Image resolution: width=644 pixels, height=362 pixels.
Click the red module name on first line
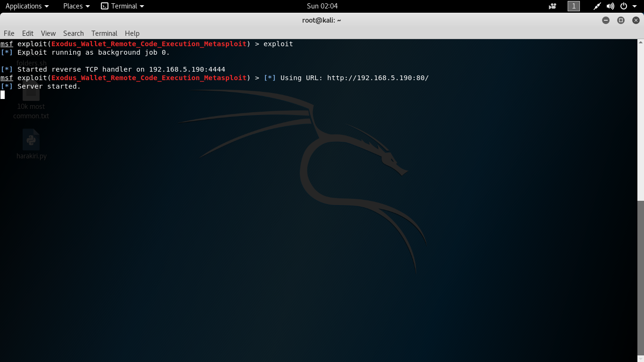tap(149, 44)
